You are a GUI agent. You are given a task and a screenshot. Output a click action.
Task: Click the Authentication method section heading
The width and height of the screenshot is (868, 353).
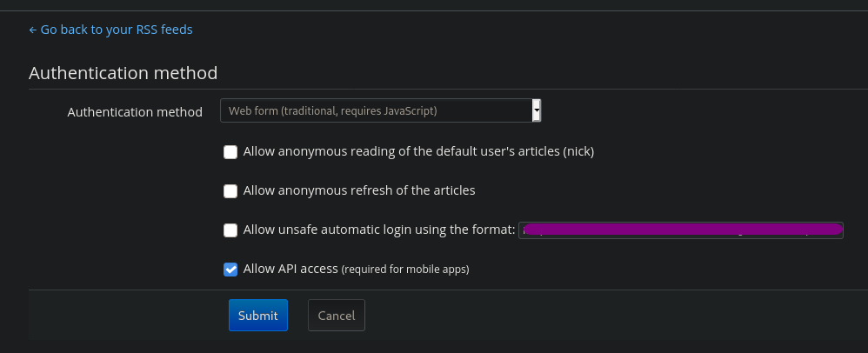(123, 73)
